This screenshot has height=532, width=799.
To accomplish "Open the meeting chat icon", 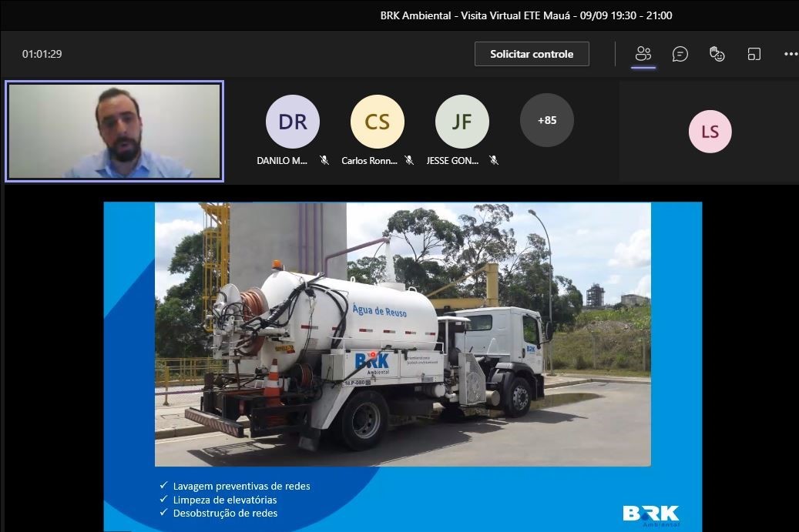I will click(x=680, y=54).
